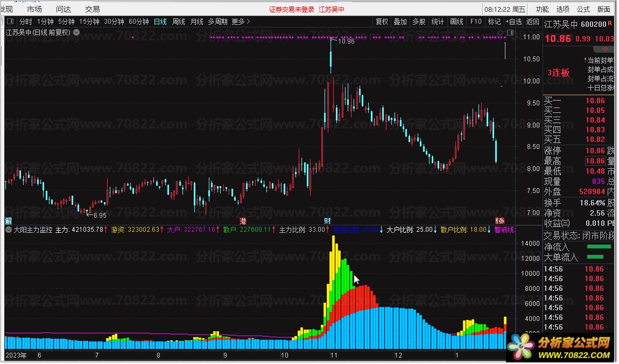Collapse the red chevron under the price
This screenshot has width=619, height=364.
tap(605, 49)
